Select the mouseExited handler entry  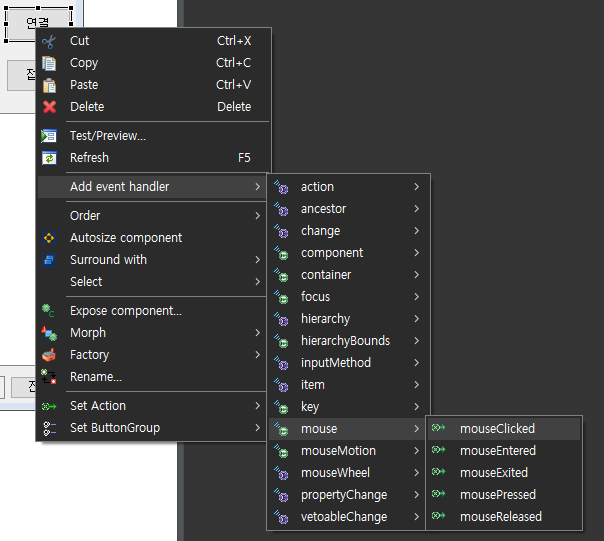click(503, 472)
